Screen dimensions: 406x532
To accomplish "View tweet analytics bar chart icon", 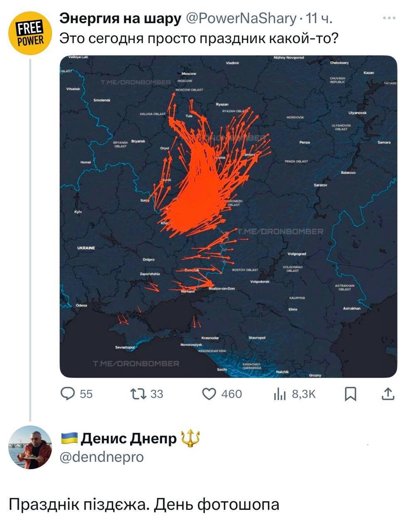I will coord(280,394).
